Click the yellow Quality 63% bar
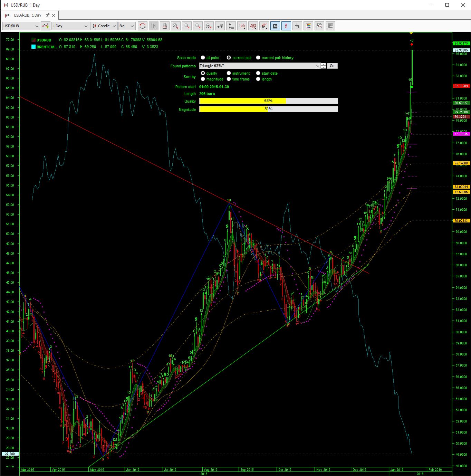 coord(242,101)
